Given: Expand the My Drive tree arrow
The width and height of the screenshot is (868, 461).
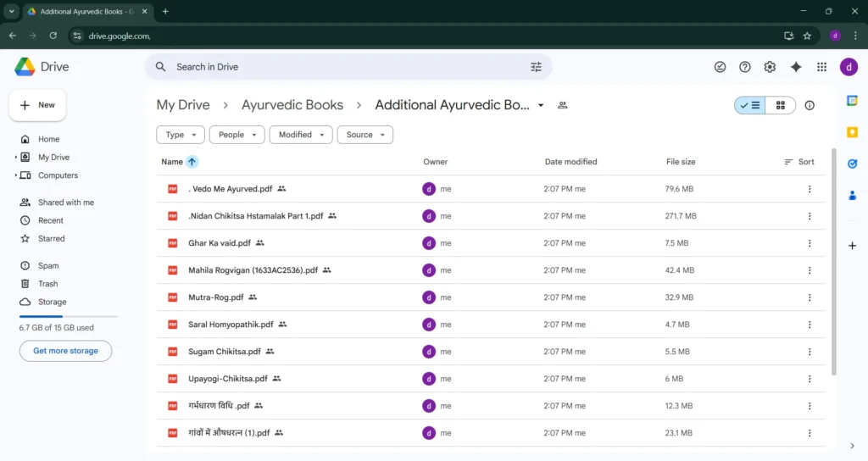Looking at the screenshot, I should (16, 158).
